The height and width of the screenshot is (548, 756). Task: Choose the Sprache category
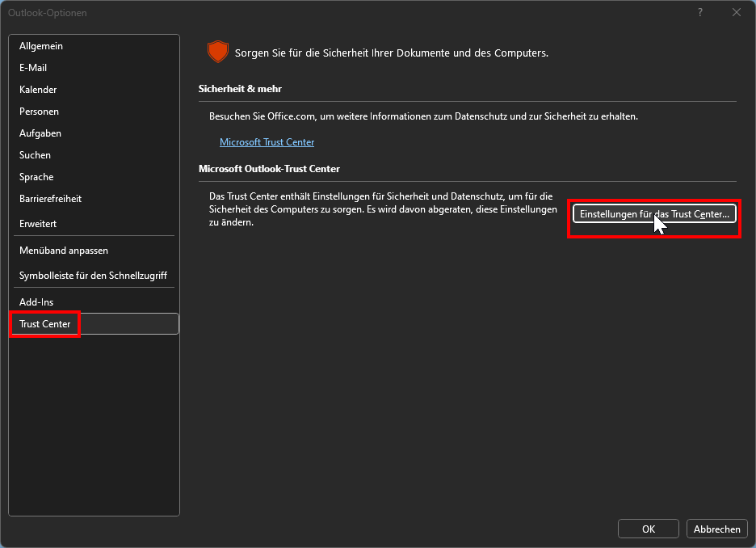pos(36,177)
